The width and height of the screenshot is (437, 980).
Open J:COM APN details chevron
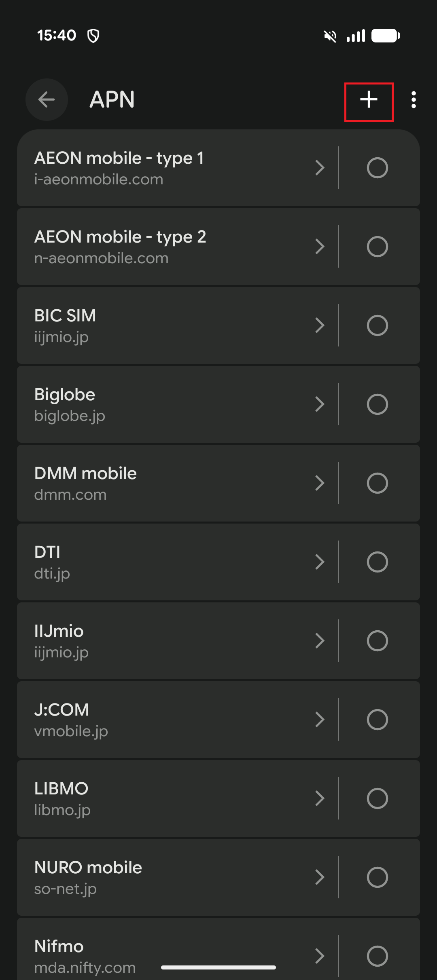pos(320,720)
